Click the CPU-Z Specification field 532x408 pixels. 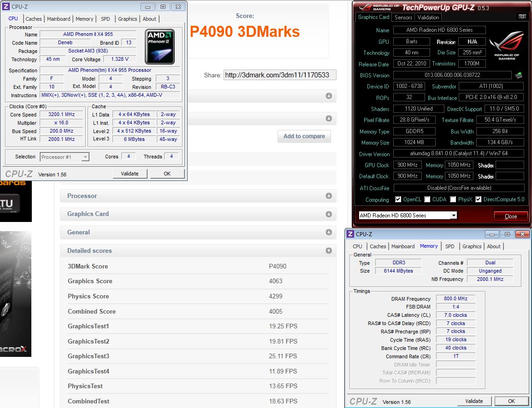point(110,70)
